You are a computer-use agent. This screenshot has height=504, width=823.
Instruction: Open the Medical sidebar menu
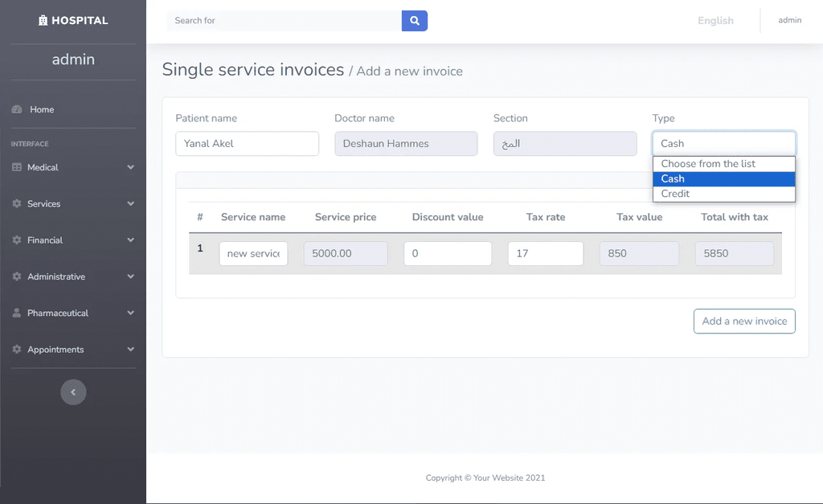(x=73, y=167)
